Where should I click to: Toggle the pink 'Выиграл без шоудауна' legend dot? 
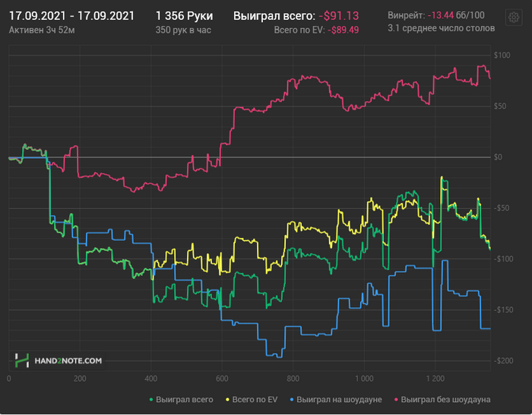(396, 400)
